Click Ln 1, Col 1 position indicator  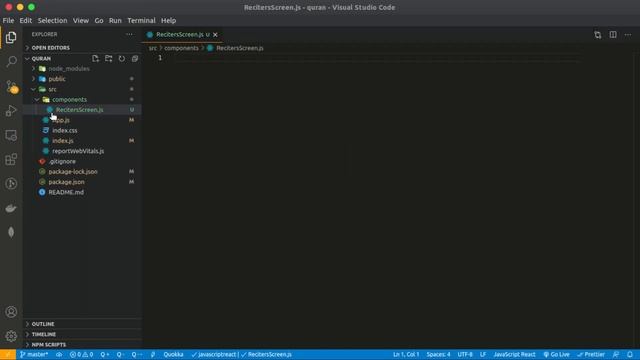tap(406, 354)
